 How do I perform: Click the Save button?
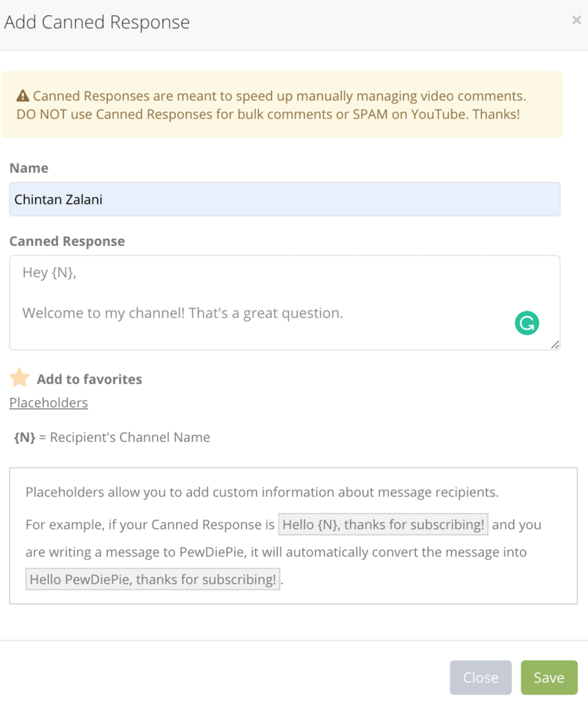[x=549, y=677]
